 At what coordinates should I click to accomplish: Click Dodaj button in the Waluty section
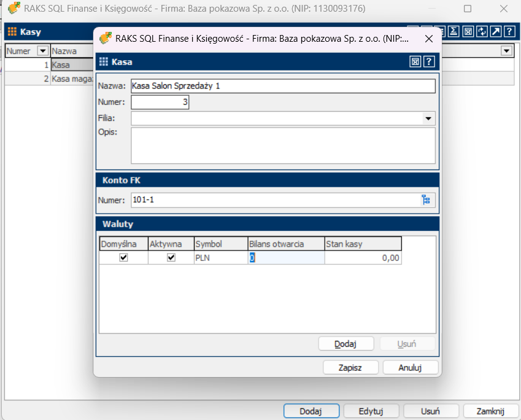(345, 344)
